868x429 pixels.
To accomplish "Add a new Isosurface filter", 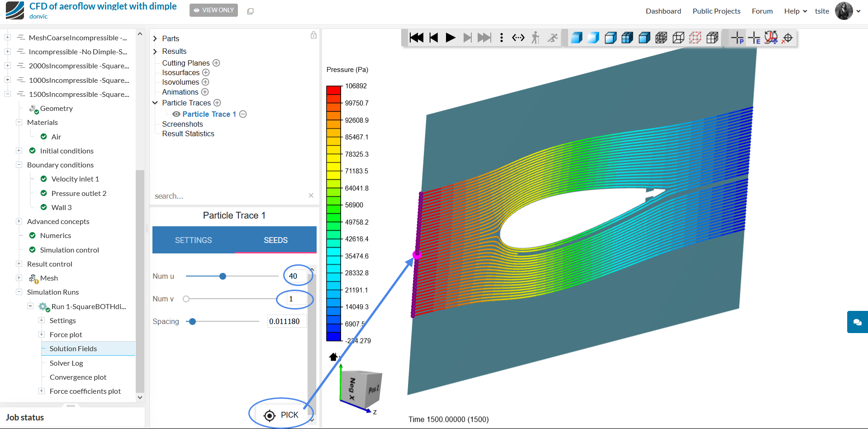I will [x=206, y=72].
